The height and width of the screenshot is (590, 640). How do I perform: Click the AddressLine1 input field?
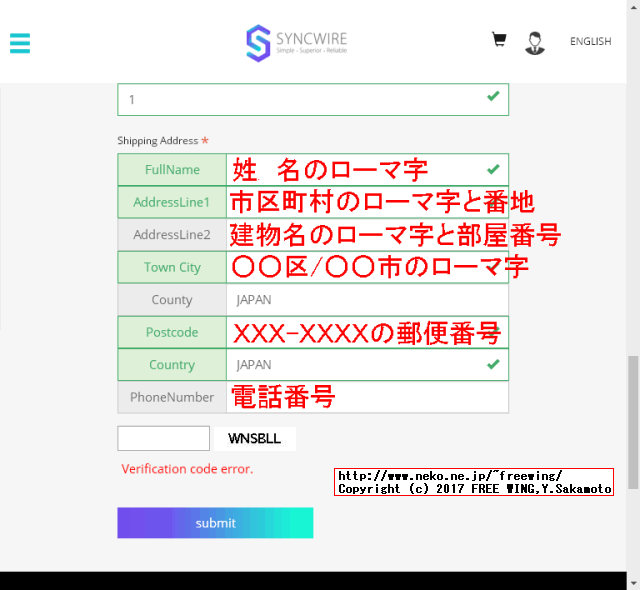click(x=367, y=202)
